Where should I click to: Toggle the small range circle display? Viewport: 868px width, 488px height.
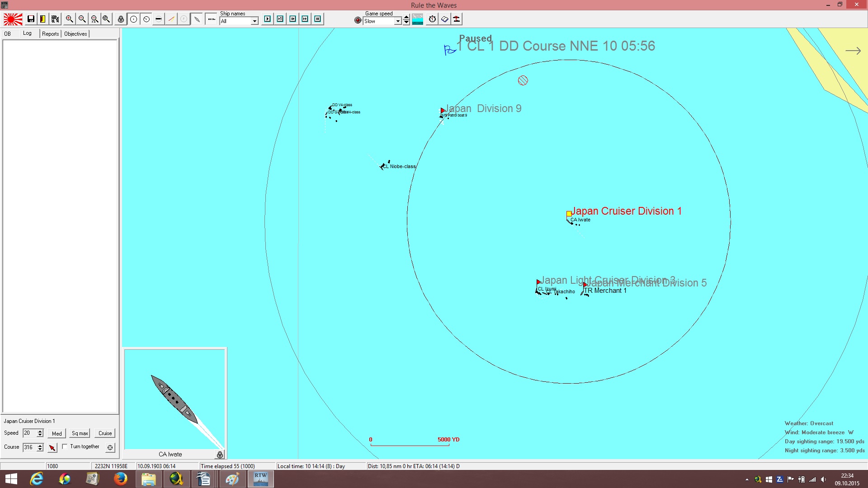pos(146,19)
